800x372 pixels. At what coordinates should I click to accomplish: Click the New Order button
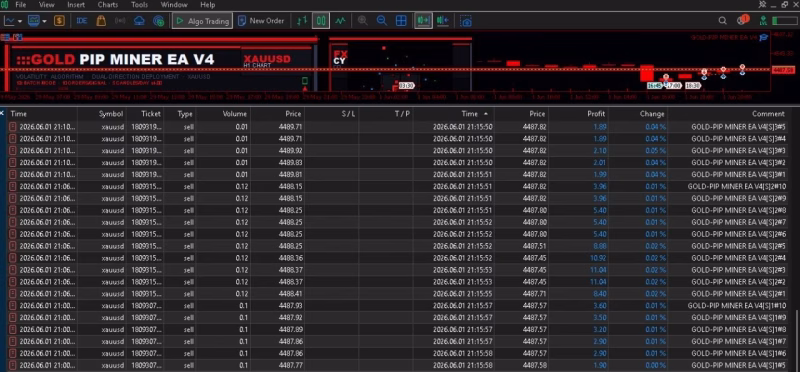pos(261,21)
